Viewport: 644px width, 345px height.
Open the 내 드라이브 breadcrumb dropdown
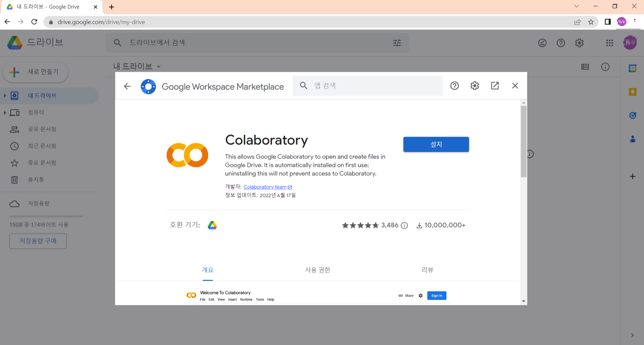click(137, 67)
